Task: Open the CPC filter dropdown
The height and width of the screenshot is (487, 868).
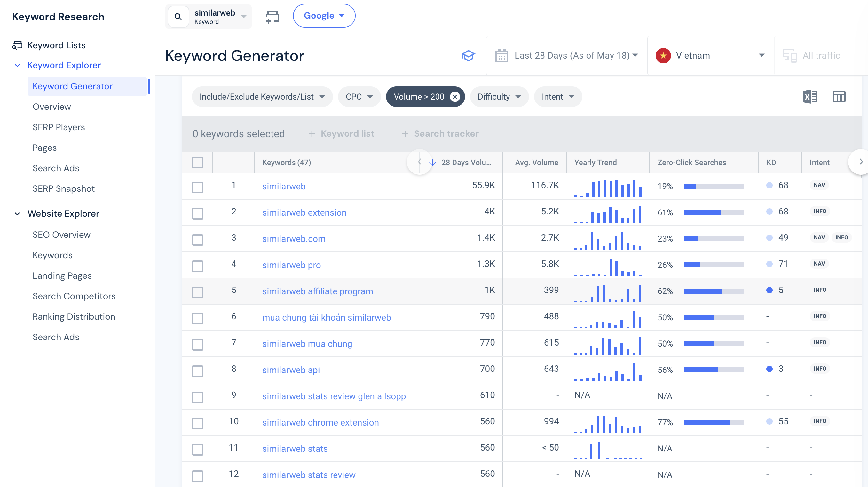Action: point(359,97)
